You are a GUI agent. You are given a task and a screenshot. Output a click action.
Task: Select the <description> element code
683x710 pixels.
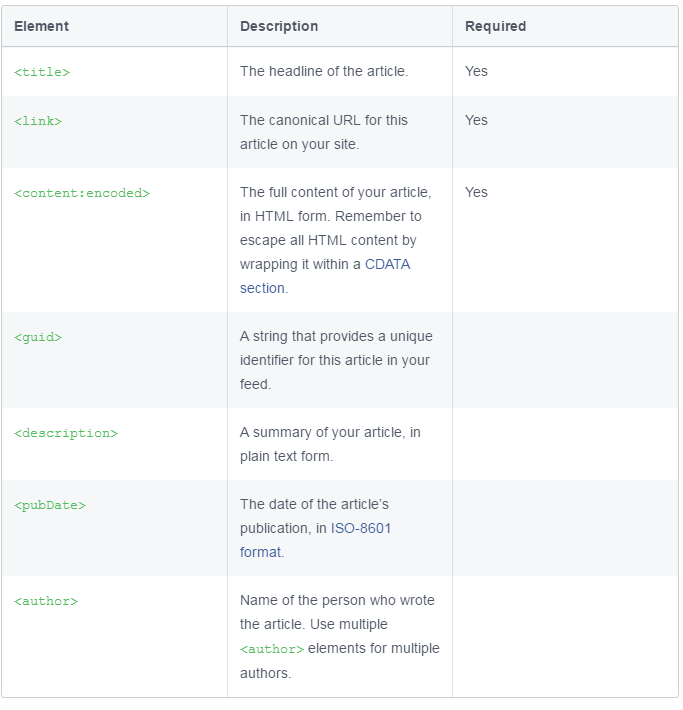[x=66, y=433]
